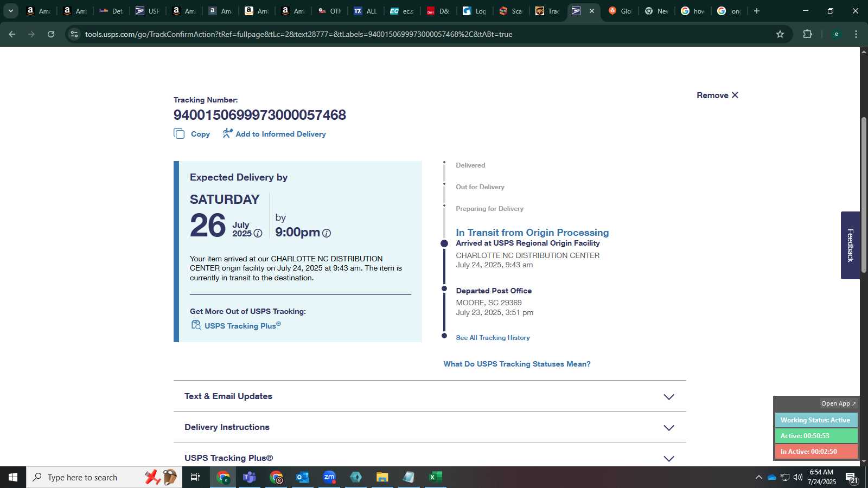Screen dimensions: 868x488
Task: Expand the Delivery Instructions section
Action: (430, 427)
